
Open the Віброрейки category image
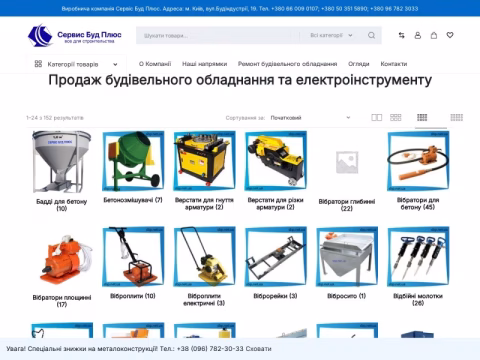click(276, 257)
